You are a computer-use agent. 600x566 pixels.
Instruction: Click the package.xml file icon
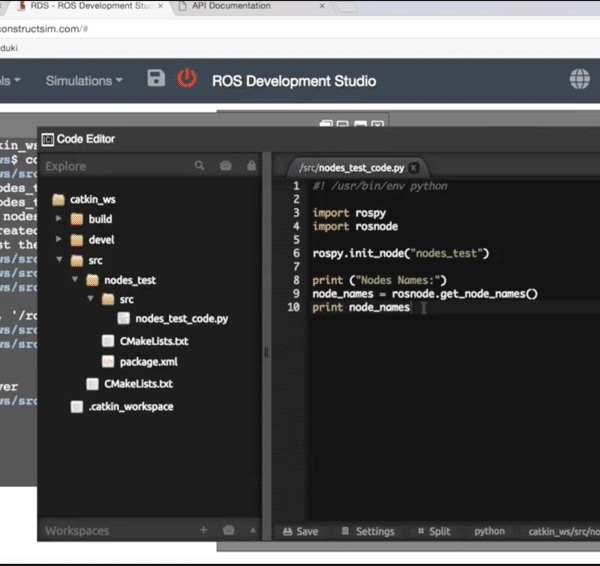[x=108, y=362]
